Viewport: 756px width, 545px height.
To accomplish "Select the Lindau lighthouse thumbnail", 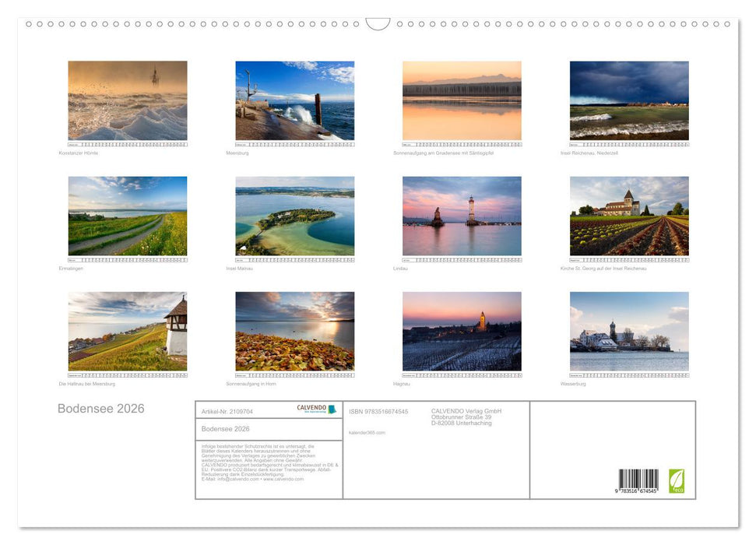I will click(461, 216).
